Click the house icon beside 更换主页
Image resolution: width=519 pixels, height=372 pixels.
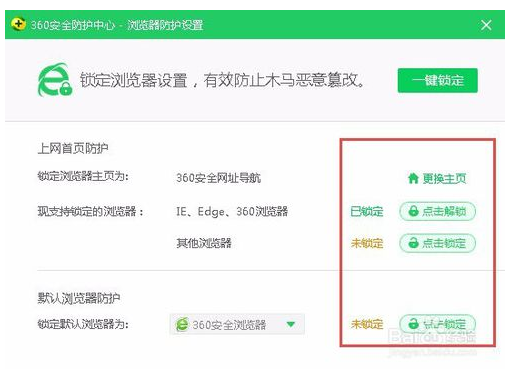[x=413, y=178]
